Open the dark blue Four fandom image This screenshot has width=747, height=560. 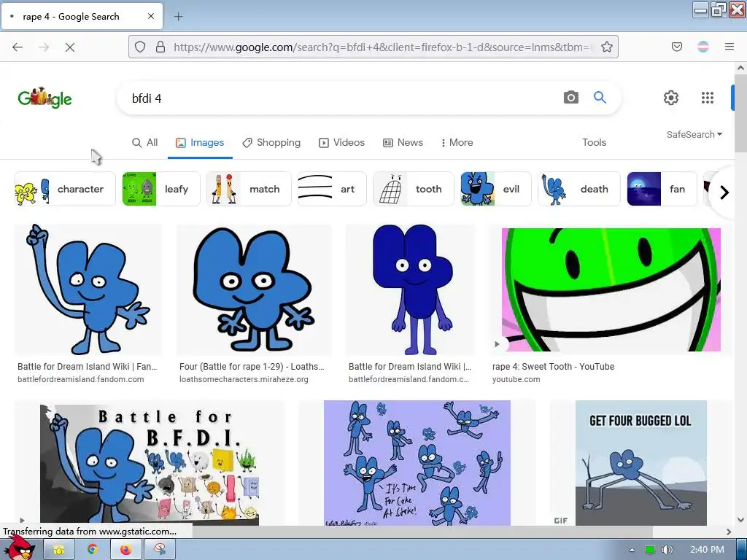click(x=410, y=289)
